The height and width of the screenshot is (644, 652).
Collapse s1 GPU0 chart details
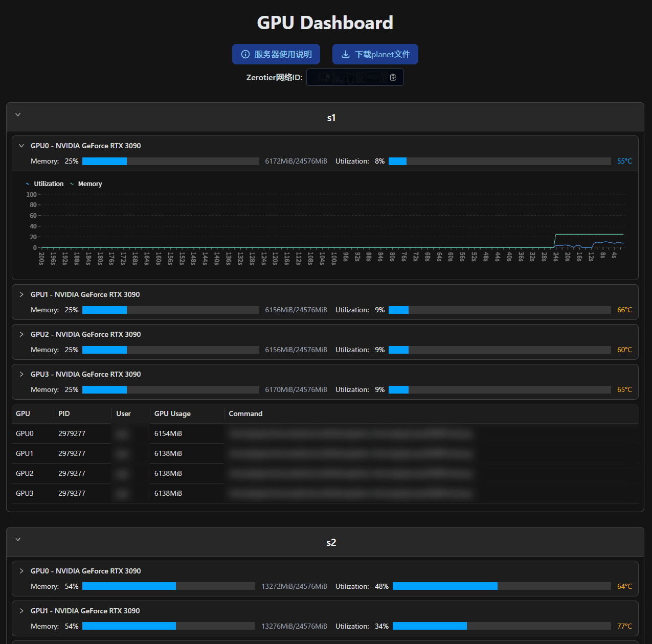tap(21, 146)
